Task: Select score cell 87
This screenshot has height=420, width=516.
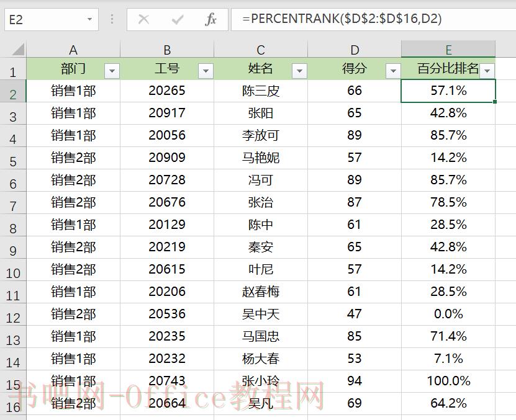Action: [355, 203]
